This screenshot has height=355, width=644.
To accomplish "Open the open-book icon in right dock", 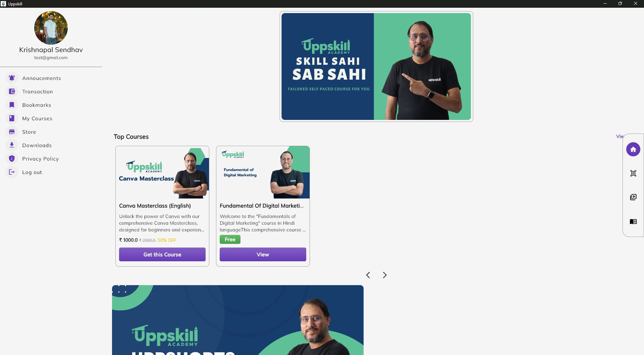I will point(633,222).
